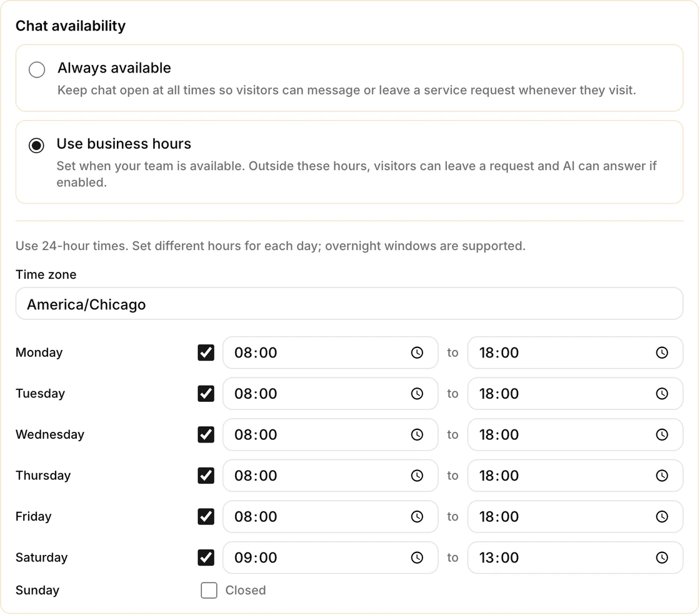700x615 pixels.
Task: Edit Tuesday end time 18:00 field
Action: [576, 394]
